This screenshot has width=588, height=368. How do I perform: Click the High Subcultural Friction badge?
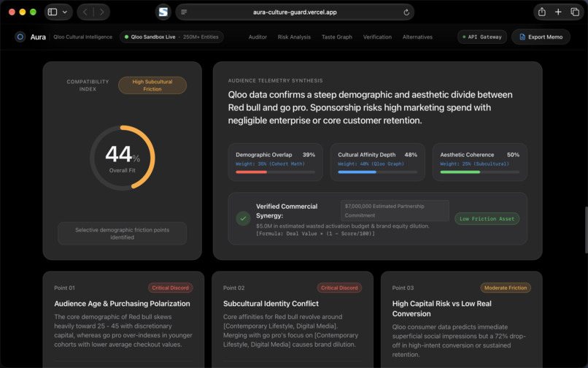(x=152, y=85)
